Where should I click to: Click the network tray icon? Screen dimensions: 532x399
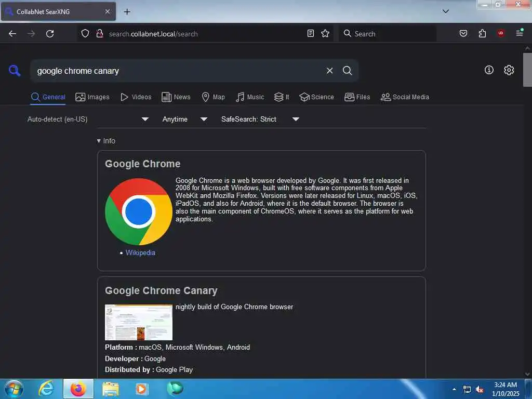[x=467, y=390]
